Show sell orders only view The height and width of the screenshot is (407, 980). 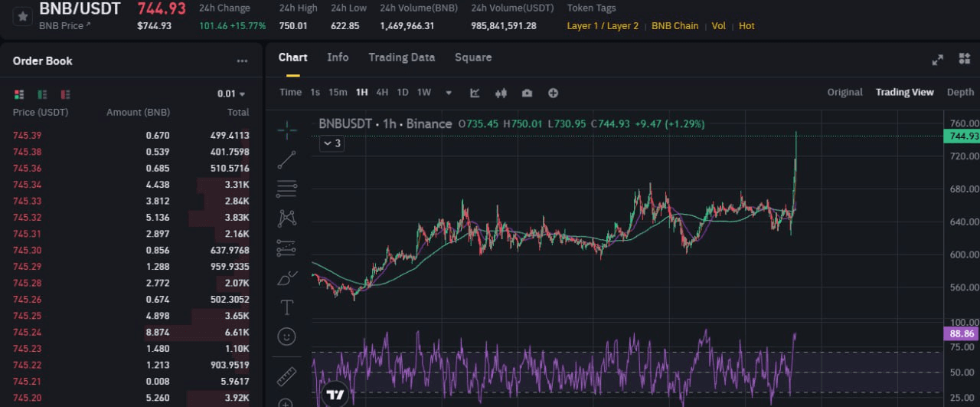(x=65, y=94)
